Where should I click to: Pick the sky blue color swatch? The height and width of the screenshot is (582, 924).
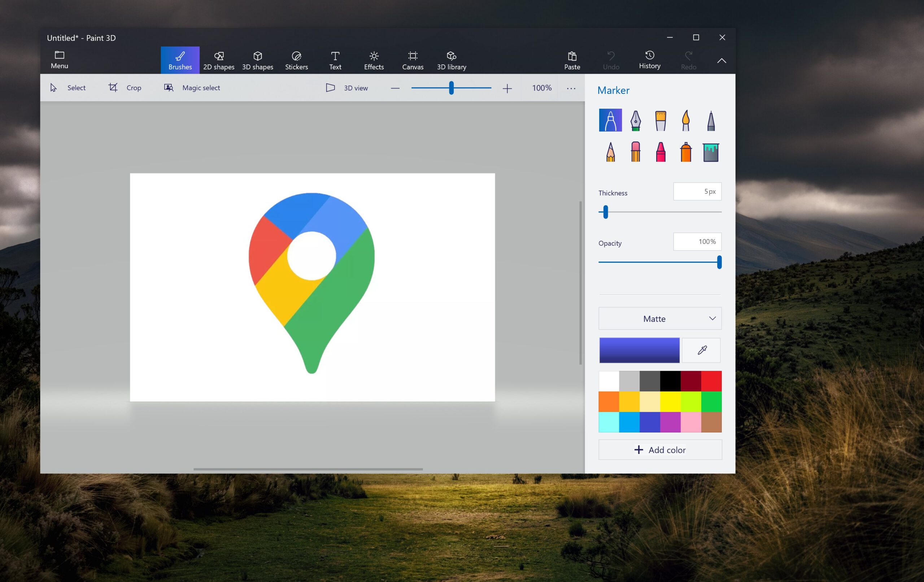629,422
